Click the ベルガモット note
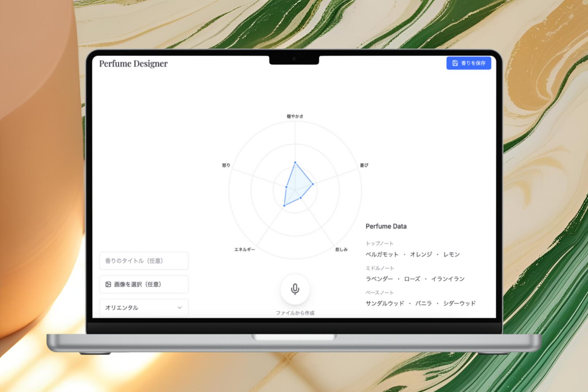 pyautogui.click(x=382, y=254)
